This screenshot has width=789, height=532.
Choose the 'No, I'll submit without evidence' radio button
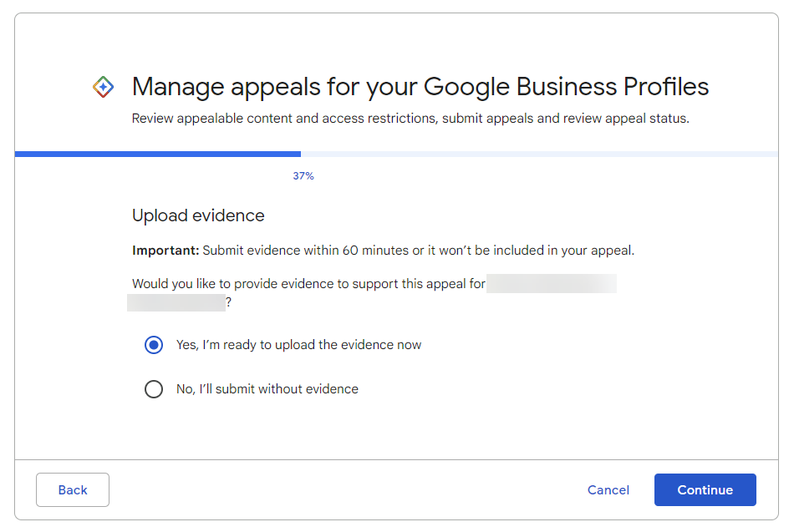point(154,389)
